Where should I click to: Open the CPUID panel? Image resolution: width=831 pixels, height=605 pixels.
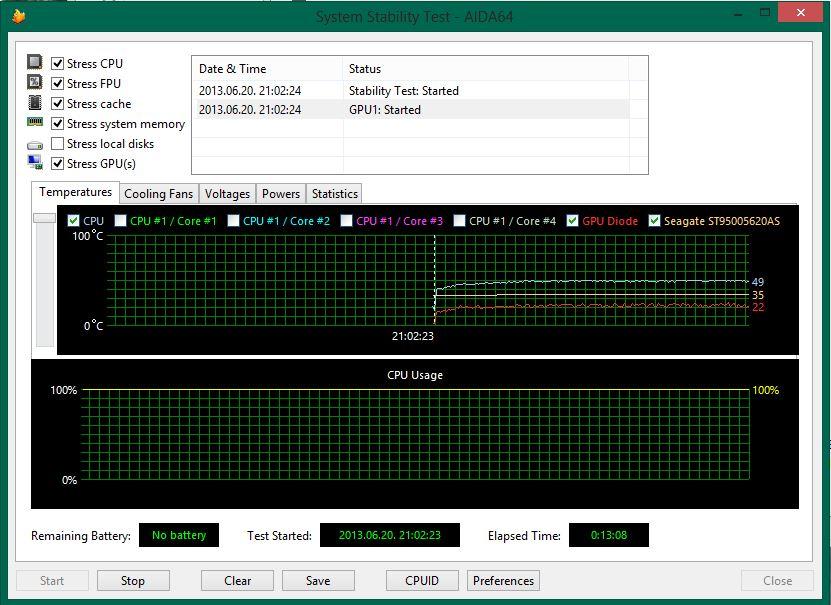422,581
